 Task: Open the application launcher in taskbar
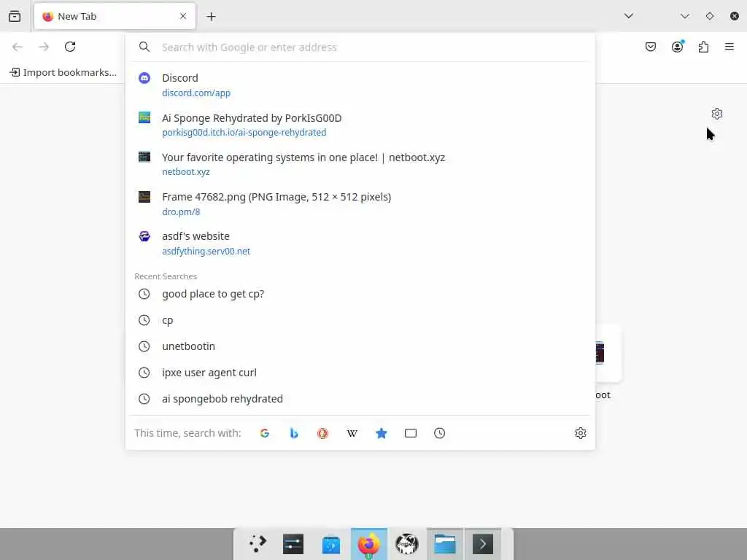258,544
